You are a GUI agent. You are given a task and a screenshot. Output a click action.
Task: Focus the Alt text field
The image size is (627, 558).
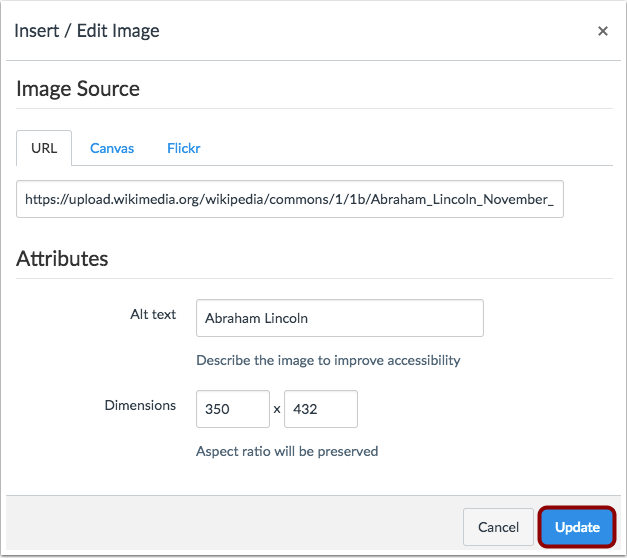340,318
